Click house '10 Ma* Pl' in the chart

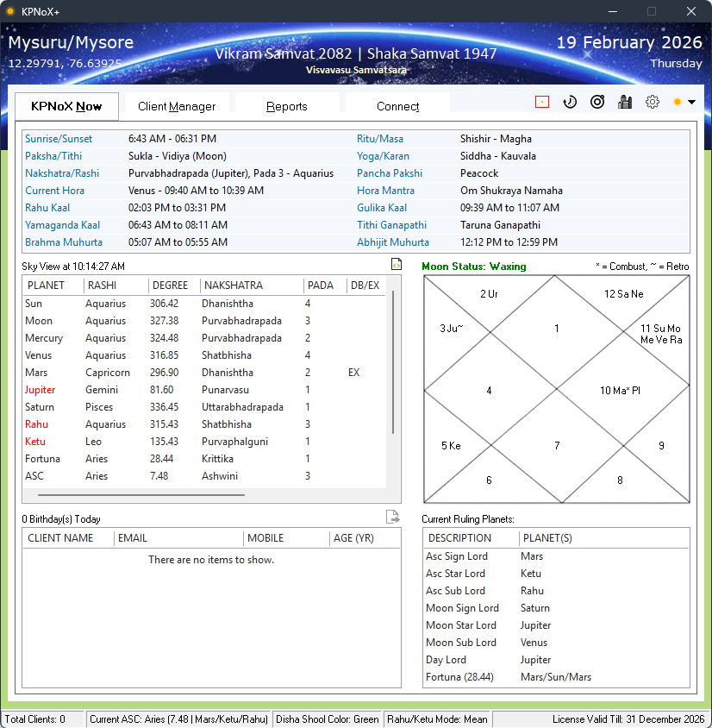point(620,391)
